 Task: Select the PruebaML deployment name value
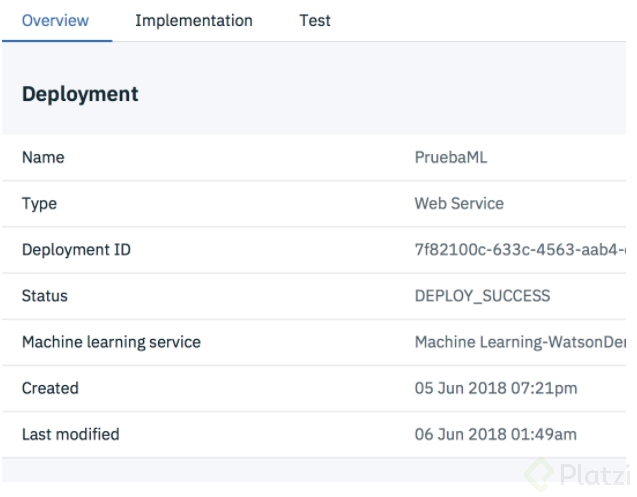pyautogui.click(x=453, y=158)
